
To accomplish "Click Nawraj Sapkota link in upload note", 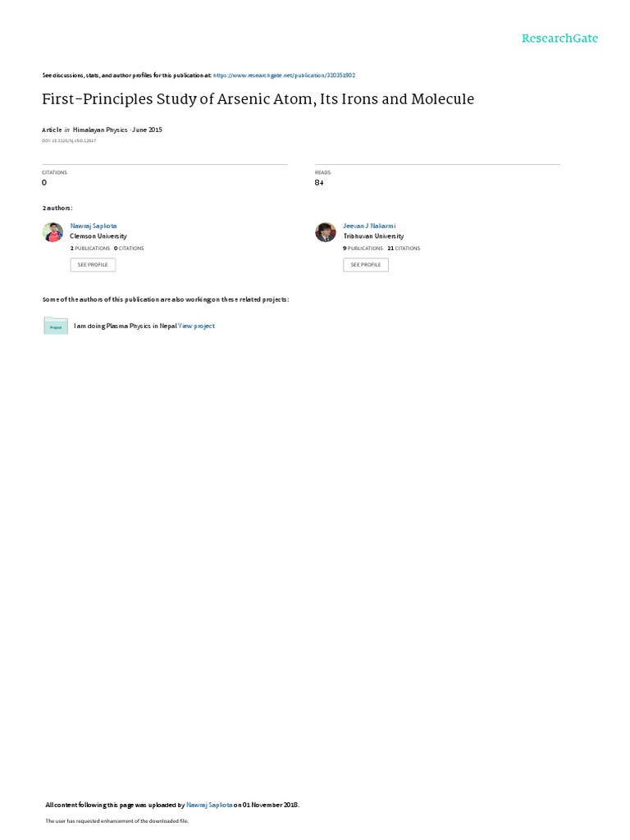I will pyautogui.click(x=209, y=805).
